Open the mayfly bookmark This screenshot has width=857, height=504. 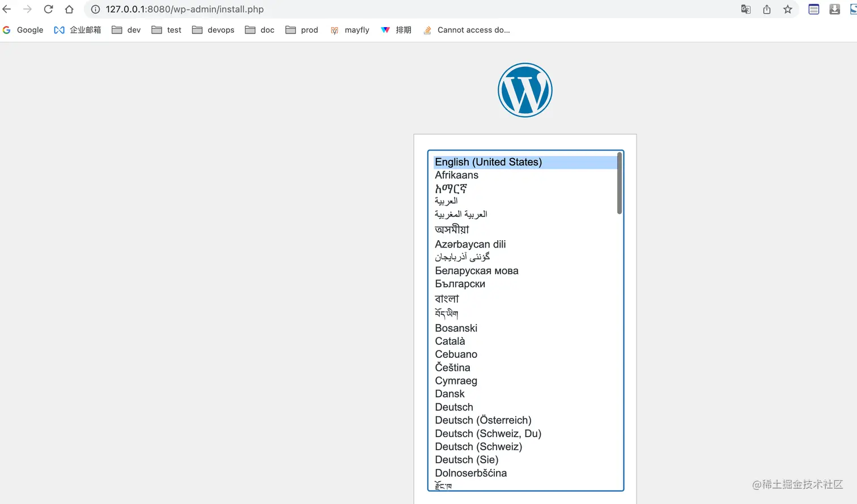[350, 30]
